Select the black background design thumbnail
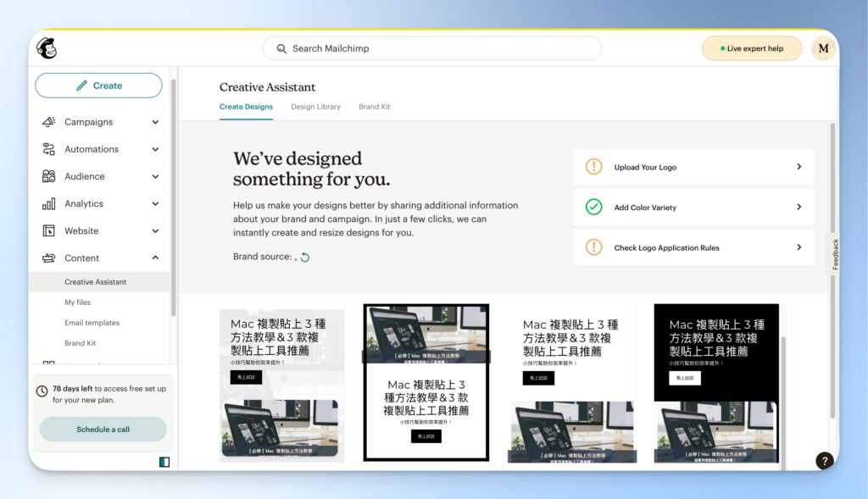The image size is (868, 499). click(x=716, y=383)
